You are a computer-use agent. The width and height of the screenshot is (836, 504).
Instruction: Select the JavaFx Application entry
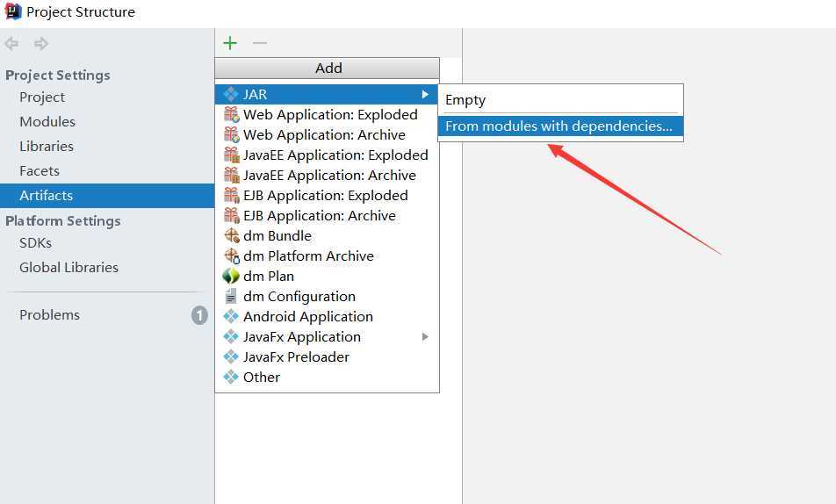pos(327,337)
